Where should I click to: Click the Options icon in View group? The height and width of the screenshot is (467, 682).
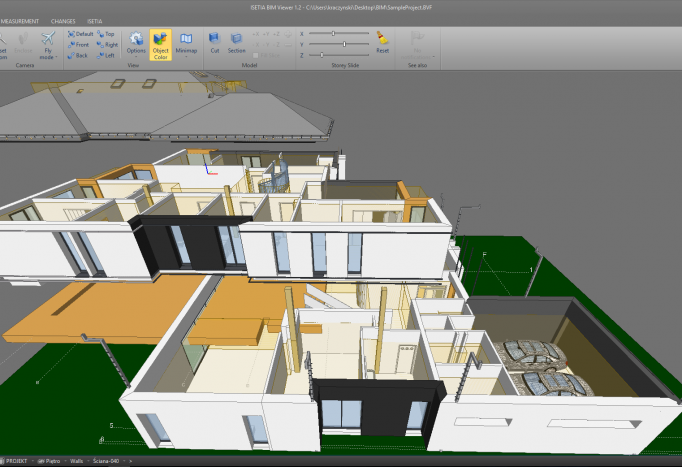[x=135, y=42]
